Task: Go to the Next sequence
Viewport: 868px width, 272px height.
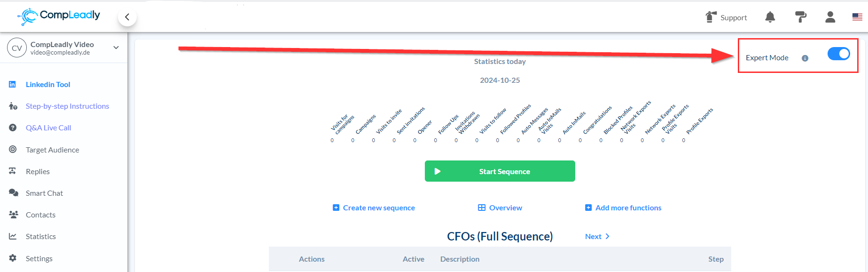Action: [x=597, y=236]
